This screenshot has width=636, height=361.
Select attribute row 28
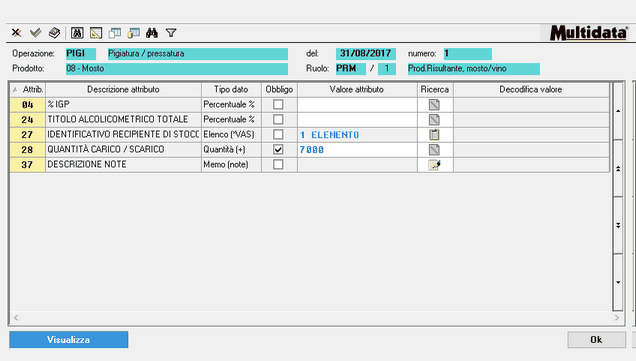pyautogui.click(x=28, y=150)
